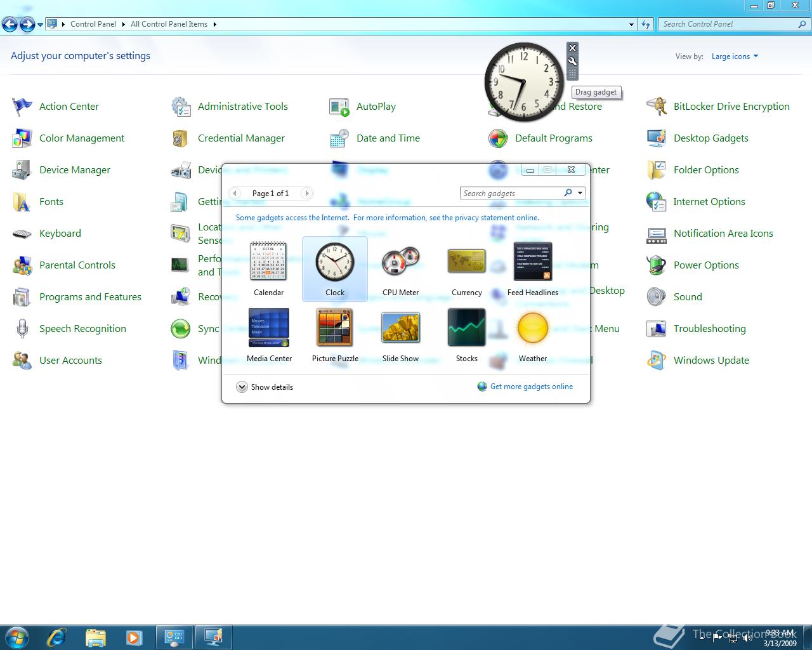Open gadget search filter dropdown arrow
The width and height of the screenshot is (812, 650).
point(580,193)
